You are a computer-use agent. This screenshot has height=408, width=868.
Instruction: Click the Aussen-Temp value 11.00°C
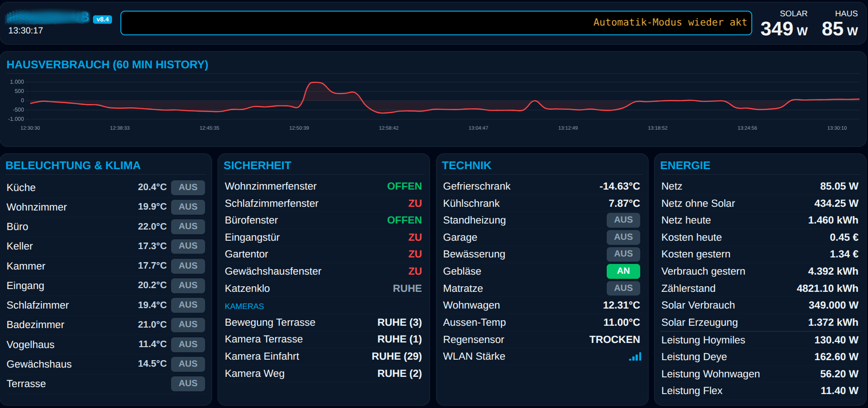622,322
